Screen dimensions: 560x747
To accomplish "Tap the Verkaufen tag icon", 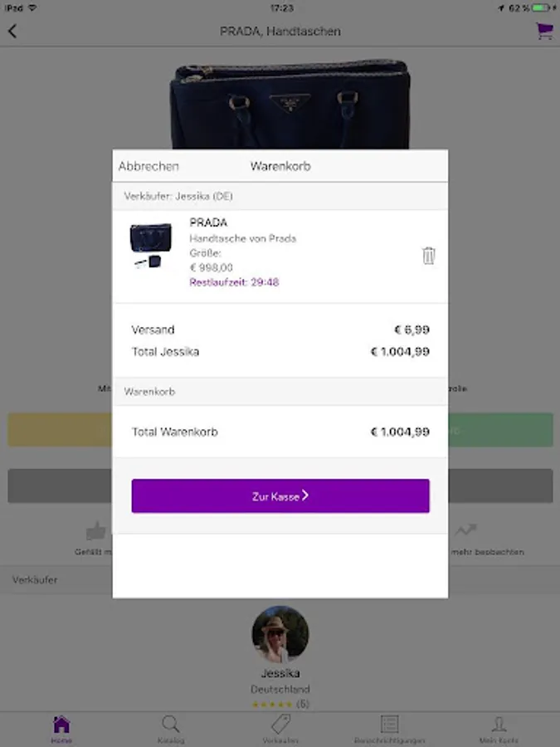I will pyautogui.click(x=280, y=724).
